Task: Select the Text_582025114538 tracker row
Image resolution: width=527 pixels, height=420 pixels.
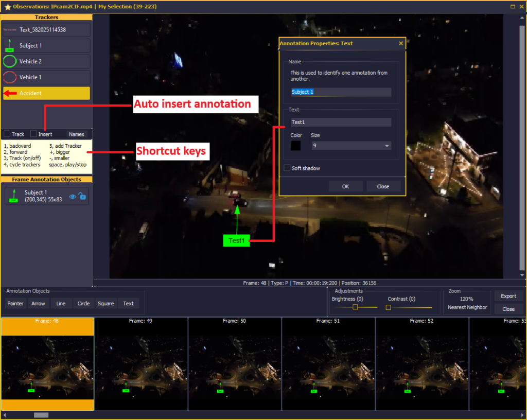Action: pos(46,29)
